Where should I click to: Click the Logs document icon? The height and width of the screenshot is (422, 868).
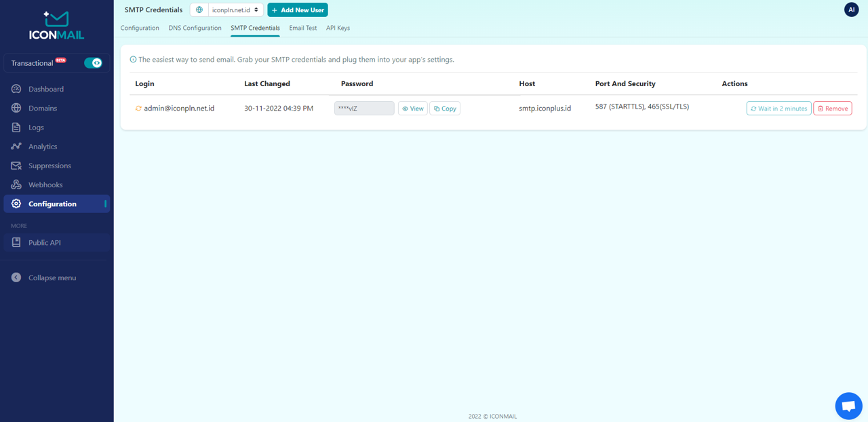pyautogui.click(x=16, y=128)
